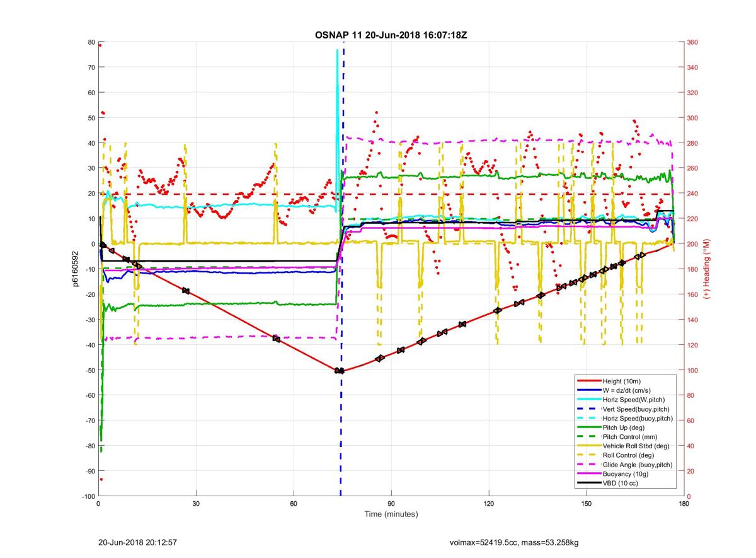Select the 30 tick on the left axis
Viewport: 756px width, 558px height.
tap(91, 168)
